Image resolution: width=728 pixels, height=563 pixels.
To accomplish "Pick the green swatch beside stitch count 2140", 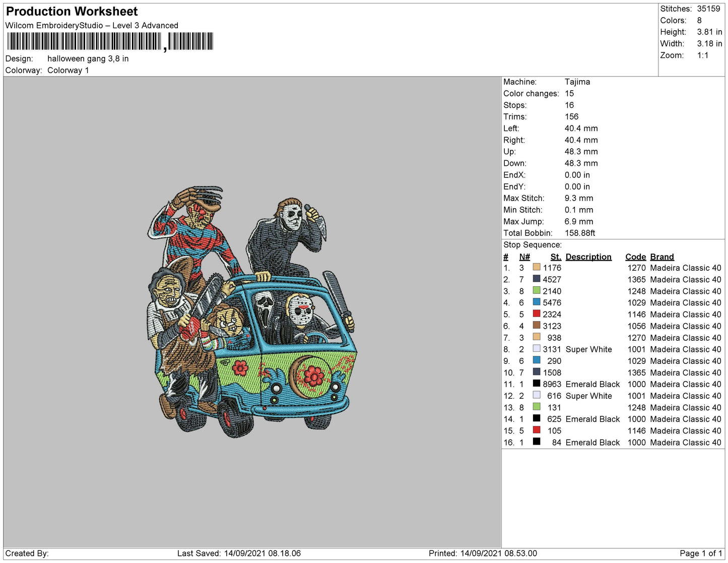I will 537,291.
